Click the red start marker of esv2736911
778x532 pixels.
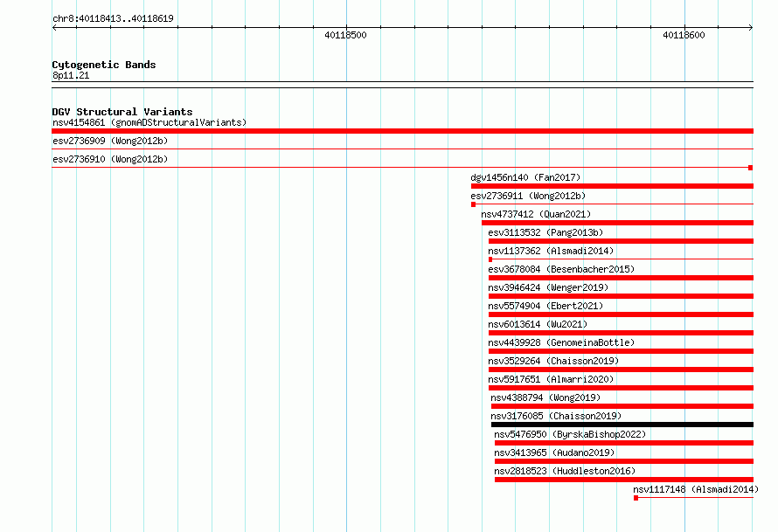click(x=473, y=204)
